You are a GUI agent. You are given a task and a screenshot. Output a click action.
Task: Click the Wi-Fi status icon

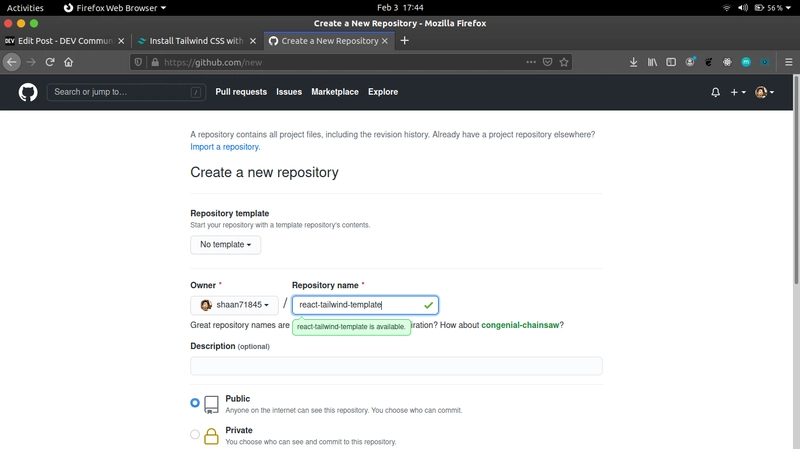click(727, 8)
